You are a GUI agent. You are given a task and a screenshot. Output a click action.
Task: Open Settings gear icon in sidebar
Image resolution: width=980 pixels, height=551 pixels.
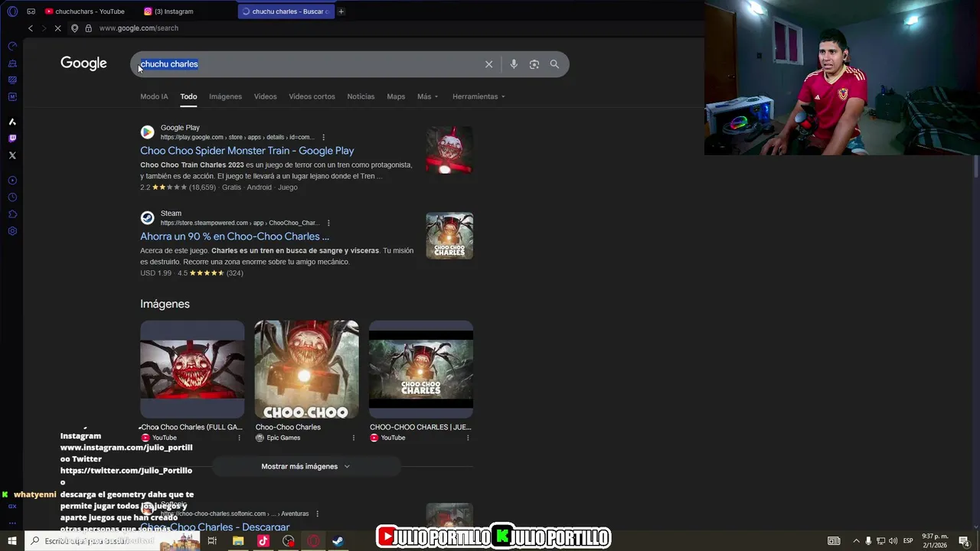pos(12,231)
